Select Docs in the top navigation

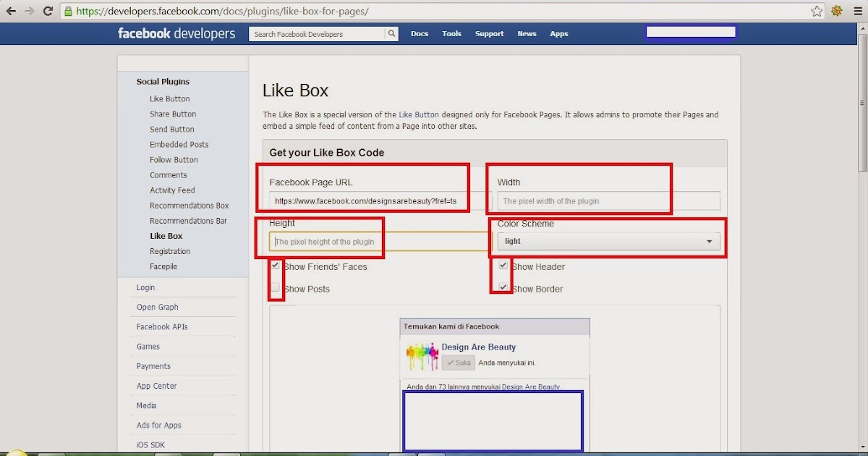tap(420, 33)
